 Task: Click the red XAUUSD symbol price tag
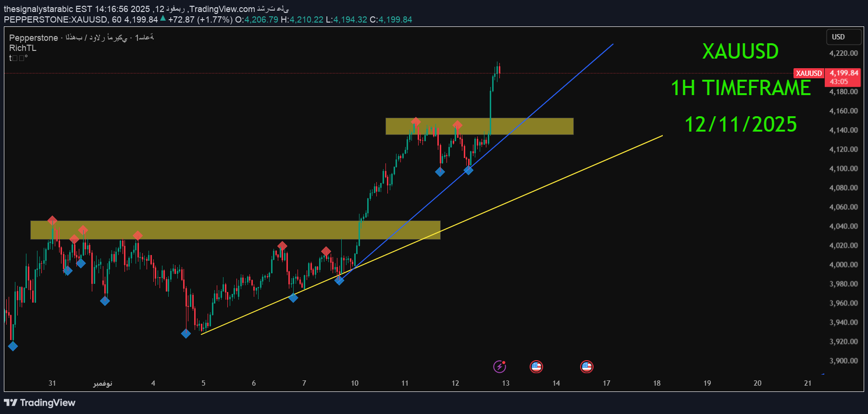808,73
